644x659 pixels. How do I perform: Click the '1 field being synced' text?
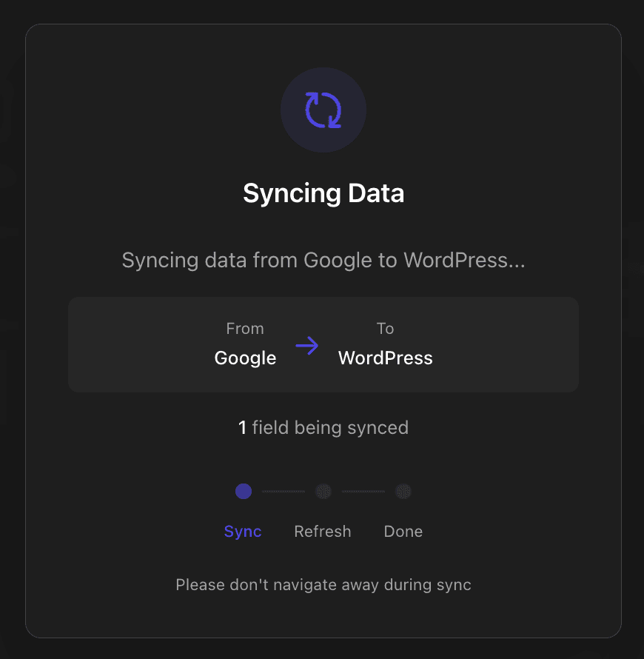point(323,427)
